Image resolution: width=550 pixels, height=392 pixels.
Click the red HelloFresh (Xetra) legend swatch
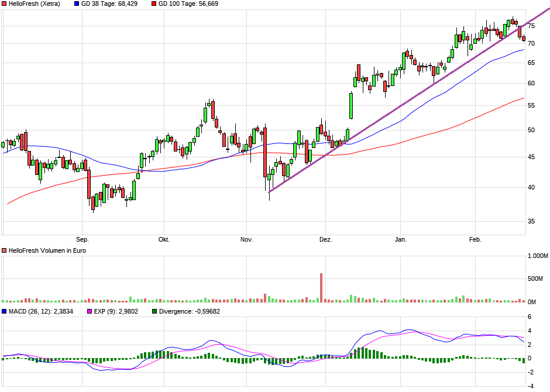pyautogui.click(x=4, y=4)
